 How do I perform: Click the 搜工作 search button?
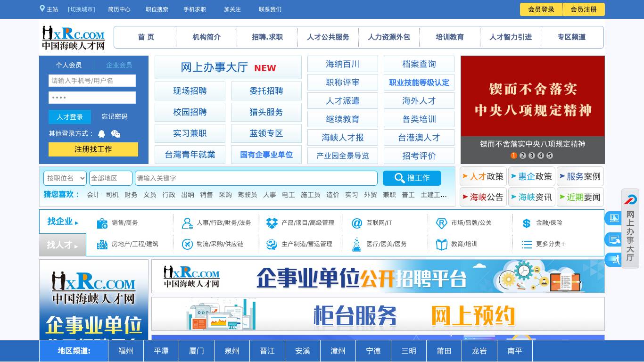(412, 178)
